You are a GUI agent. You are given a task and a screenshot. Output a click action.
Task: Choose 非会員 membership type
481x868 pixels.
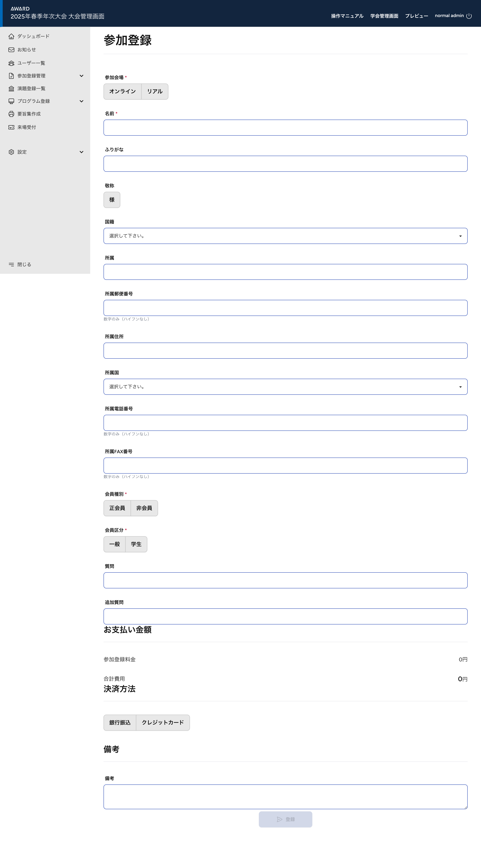(144, 508)
